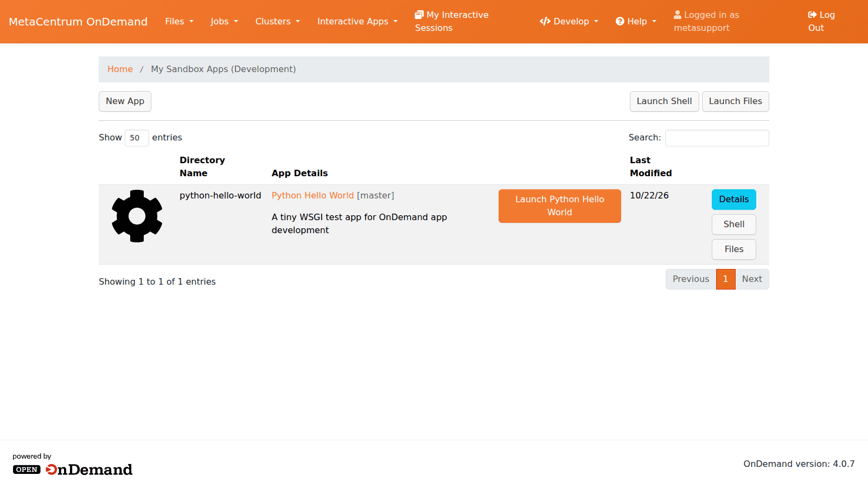Click the '10/22/26' last modified date
868x488 pixels.
point(649,196)
